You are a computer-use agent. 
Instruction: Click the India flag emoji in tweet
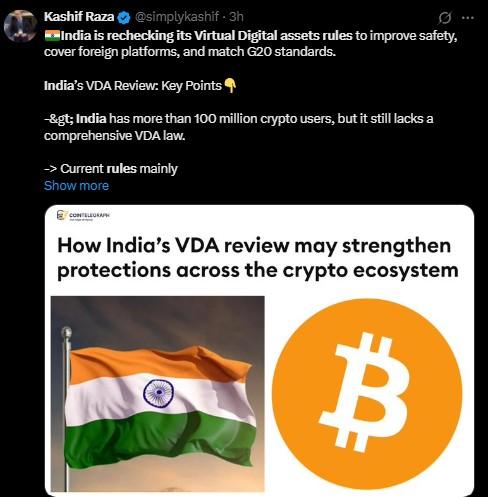52,35
